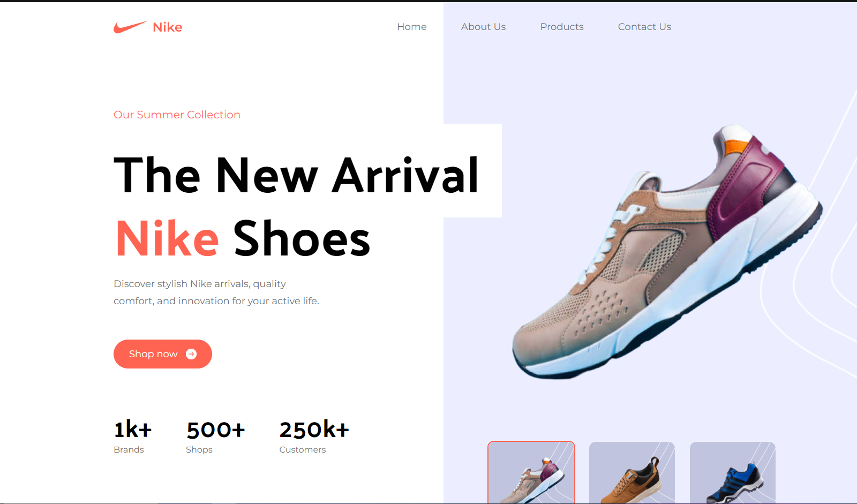Click The New Arrival headline
The image size is (857, 504).
(296, 175)
